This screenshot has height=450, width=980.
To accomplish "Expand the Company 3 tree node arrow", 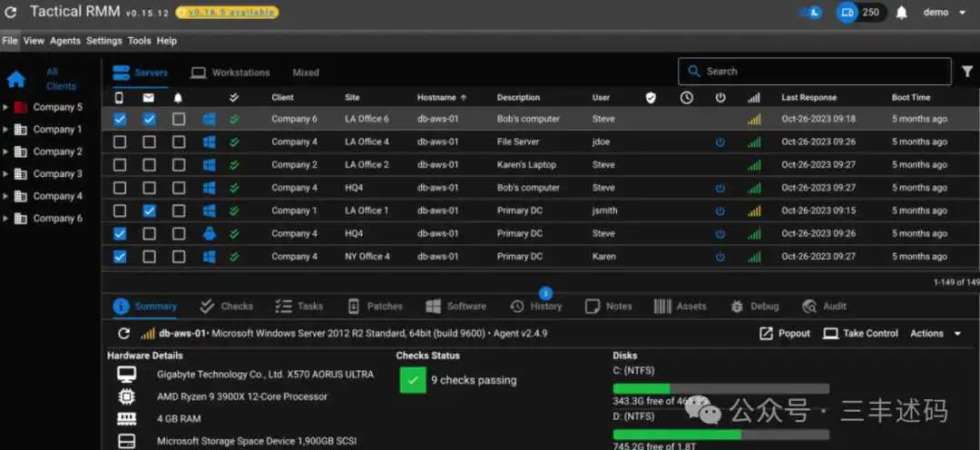I will 5,174.
